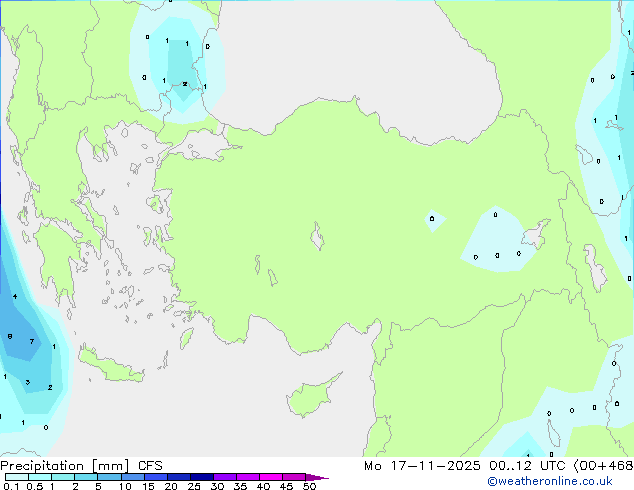Click the 'Mo 17-11-2025' date text
This screenshot has height=490, width=634.
point(422,466)
